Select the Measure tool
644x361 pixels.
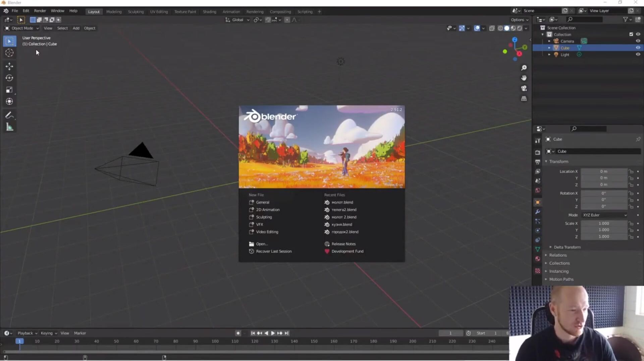click(x=9, y=127)
